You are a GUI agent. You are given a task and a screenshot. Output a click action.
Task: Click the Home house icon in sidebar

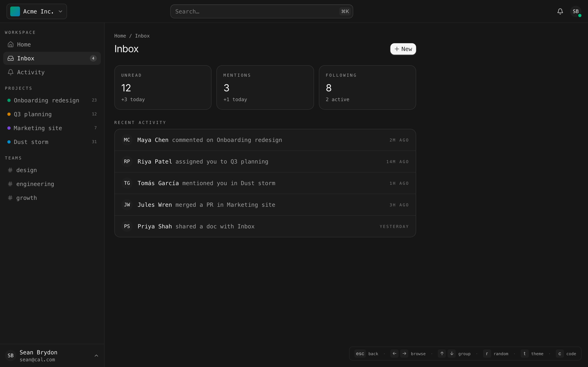(x=10, y=44)
